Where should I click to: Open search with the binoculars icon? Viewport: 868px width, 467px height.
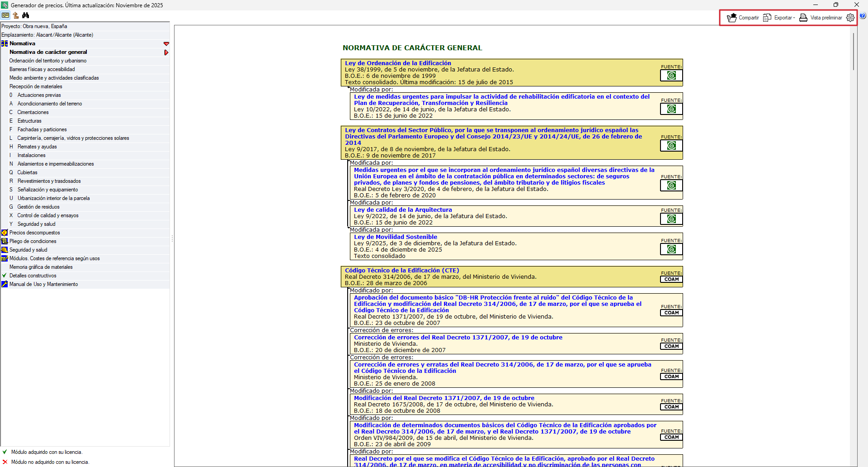coord(26,15)
